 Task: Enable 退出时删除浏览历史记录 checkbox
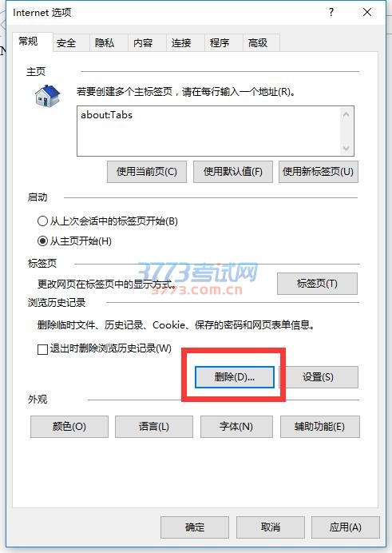(x=42, y=349)
